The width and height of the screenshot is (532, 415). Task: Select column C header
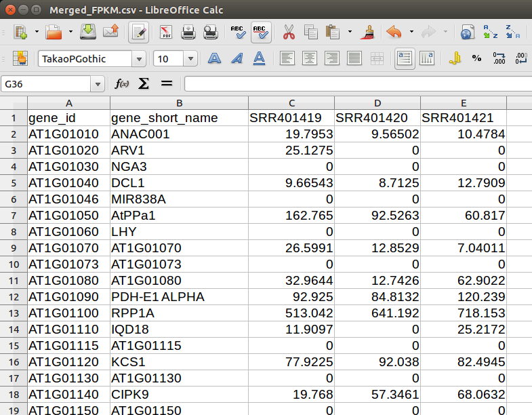[x=291, y=103]
